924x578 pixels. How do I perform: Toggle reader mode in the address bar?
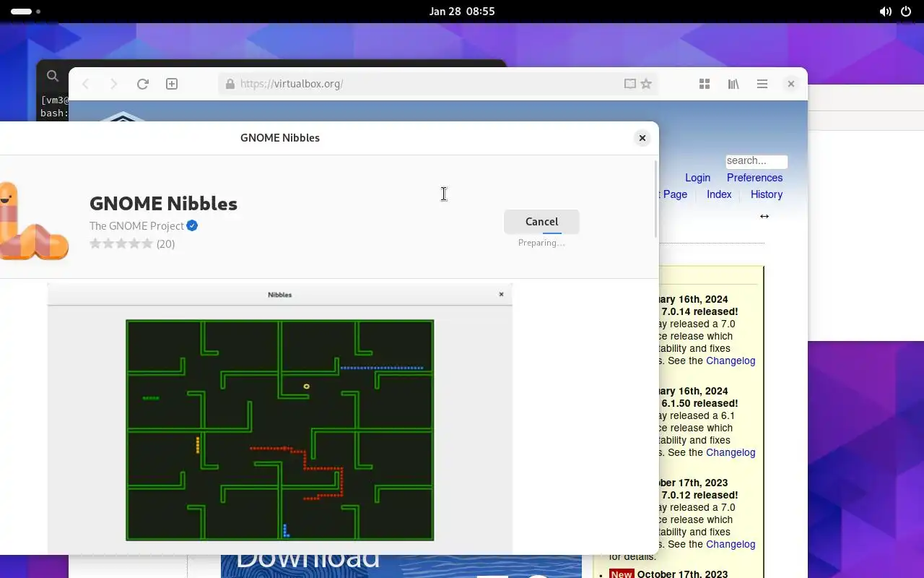tap(629, 84)
